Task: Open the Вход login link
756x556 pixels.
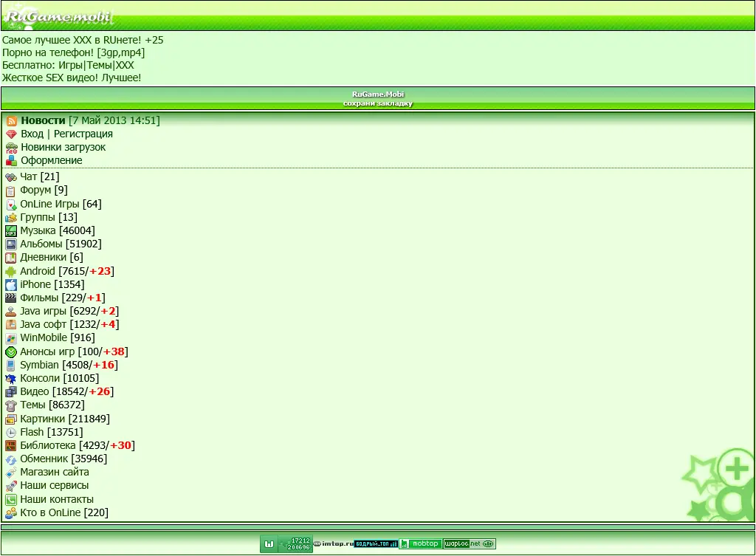Action: [32, 134]
